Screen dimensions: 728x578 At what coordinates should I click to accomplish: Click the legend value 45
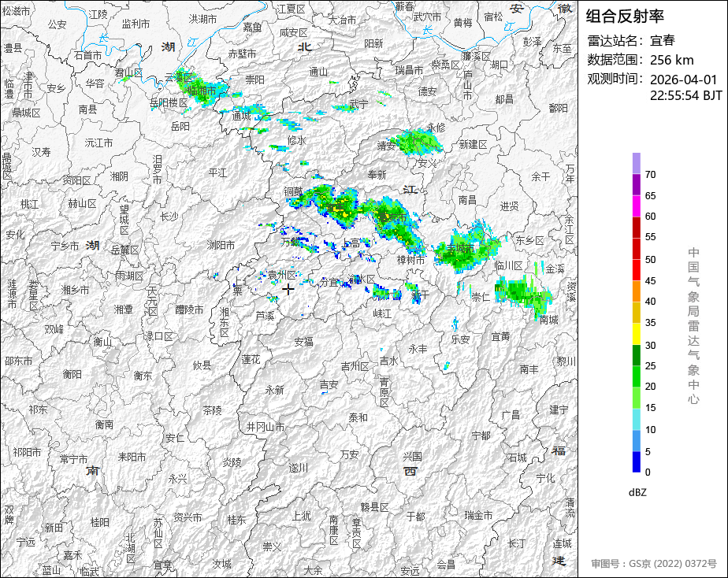click(x=651, y=280)
